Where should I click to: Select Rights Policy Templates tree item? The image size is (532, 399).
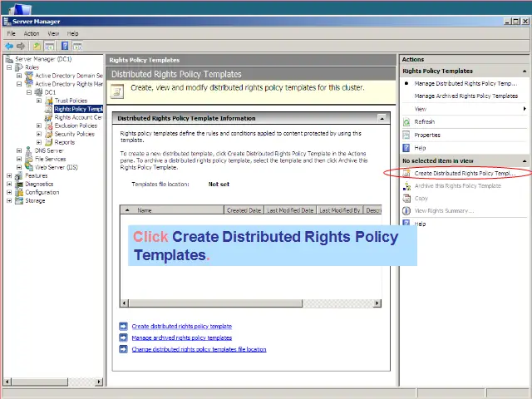pos(78,109)
